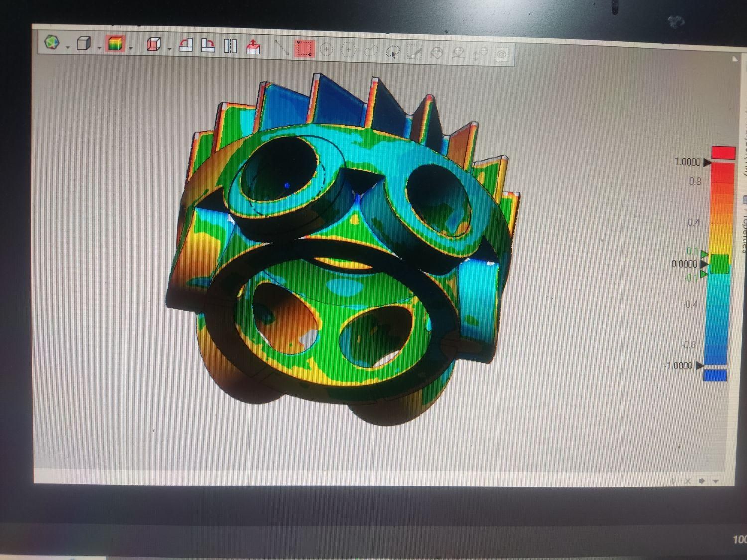Select the lasso tool with cursor

[393, 52]
